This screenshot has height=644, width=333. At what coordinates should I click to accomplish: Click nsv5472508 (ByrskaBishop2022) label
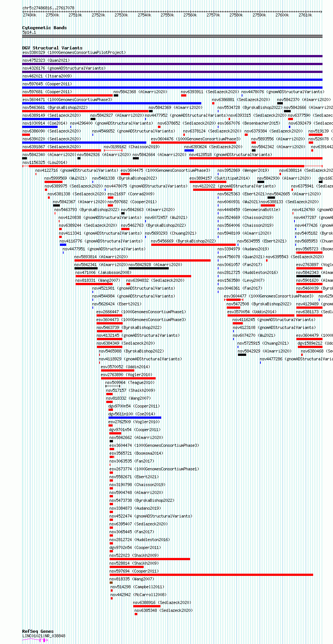click(x=259, y=304)
